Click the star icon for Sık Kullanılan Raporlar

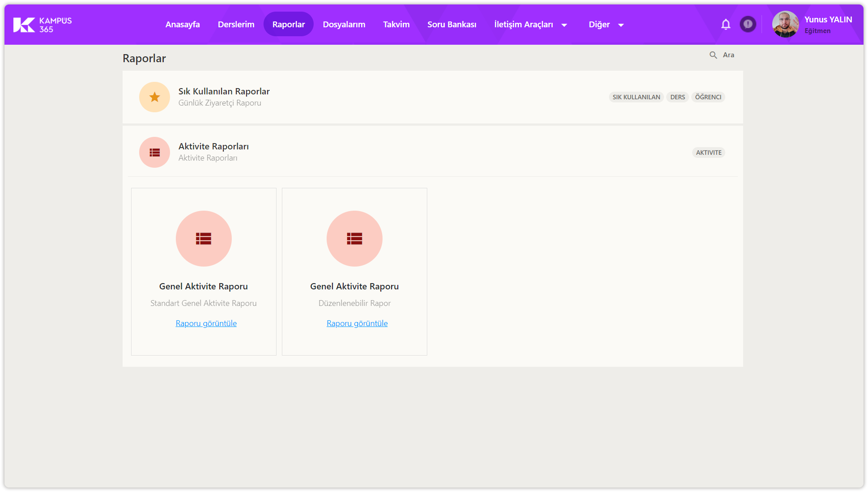[x=154, y=97]
